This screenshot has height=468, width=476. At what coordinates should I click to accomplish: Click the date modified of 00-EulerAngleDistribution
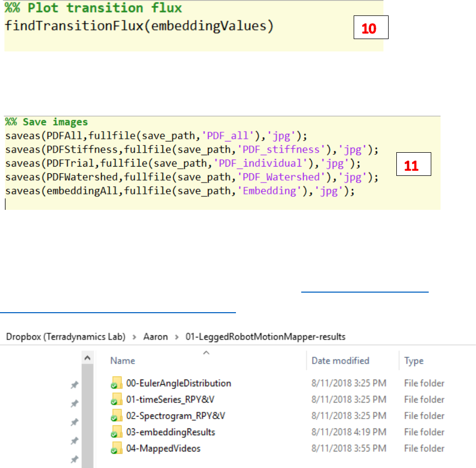coord(349,383)
